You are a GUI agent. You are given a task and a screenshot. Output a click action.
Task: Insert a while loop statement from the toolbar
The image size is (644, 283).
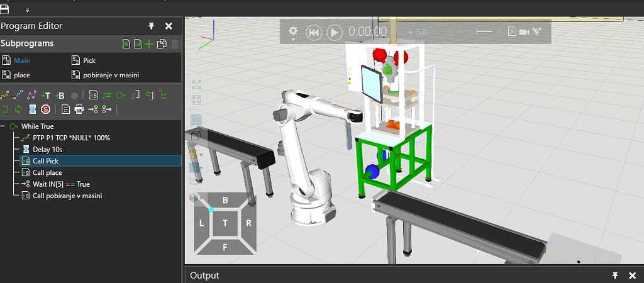pos(121,96)
